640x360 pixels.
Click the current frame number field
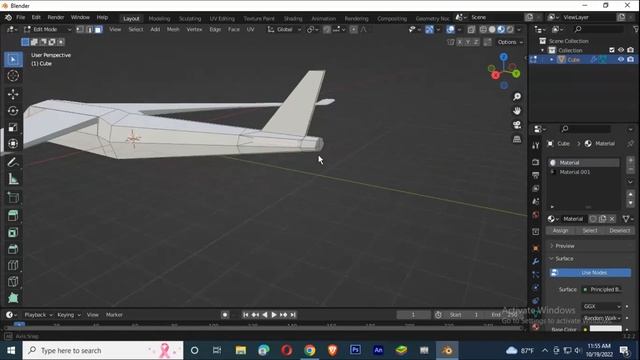click(x=413, y=315)
